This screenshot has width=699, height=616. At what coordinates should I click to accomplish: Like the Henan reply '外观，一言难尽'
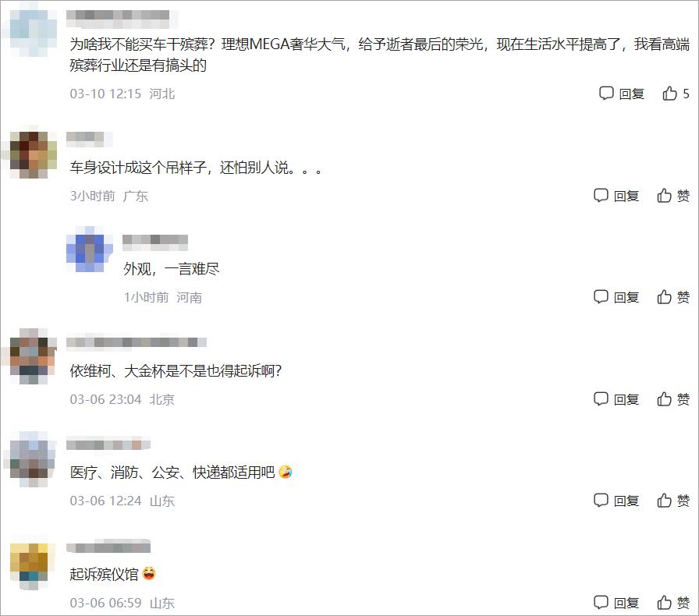click(x=673, y=297)
